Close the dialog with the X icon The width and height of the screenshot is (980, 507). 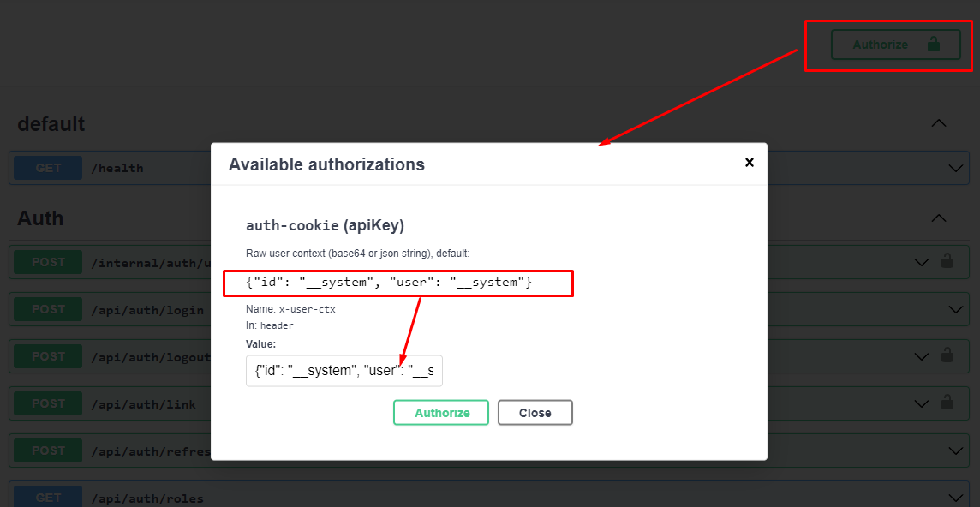pyautogui.click(x=749, y=163)
